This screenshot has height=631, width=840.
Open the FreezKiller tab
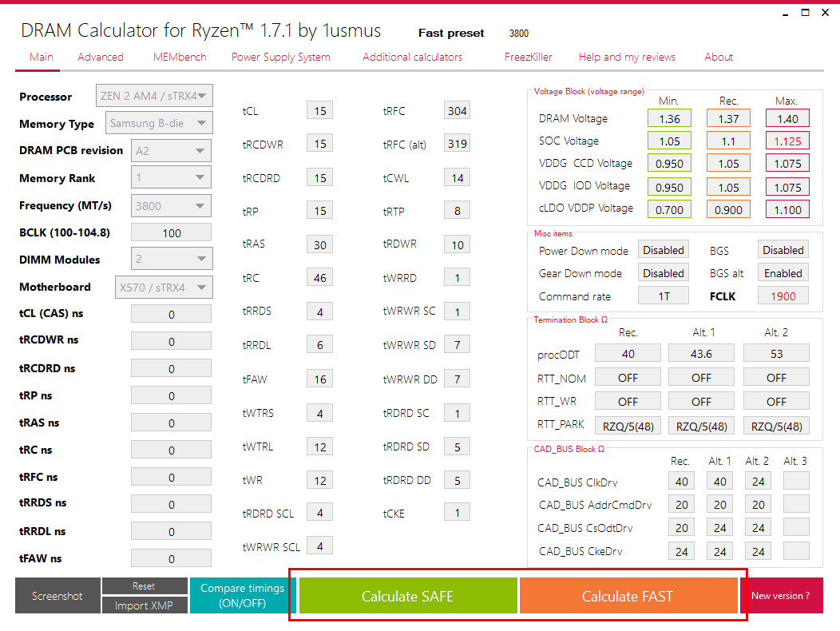click(529, 57)
